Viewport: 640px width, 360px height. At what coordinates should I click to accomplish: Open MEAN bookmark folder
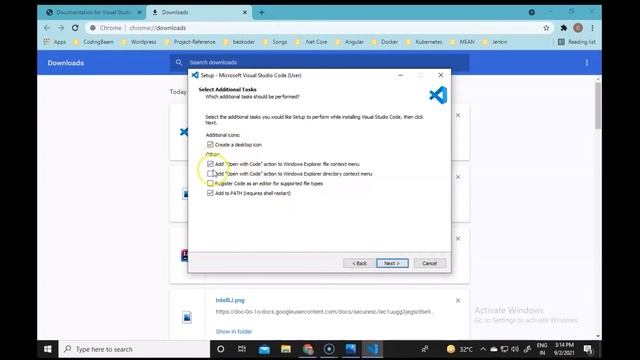click(462, 42)
